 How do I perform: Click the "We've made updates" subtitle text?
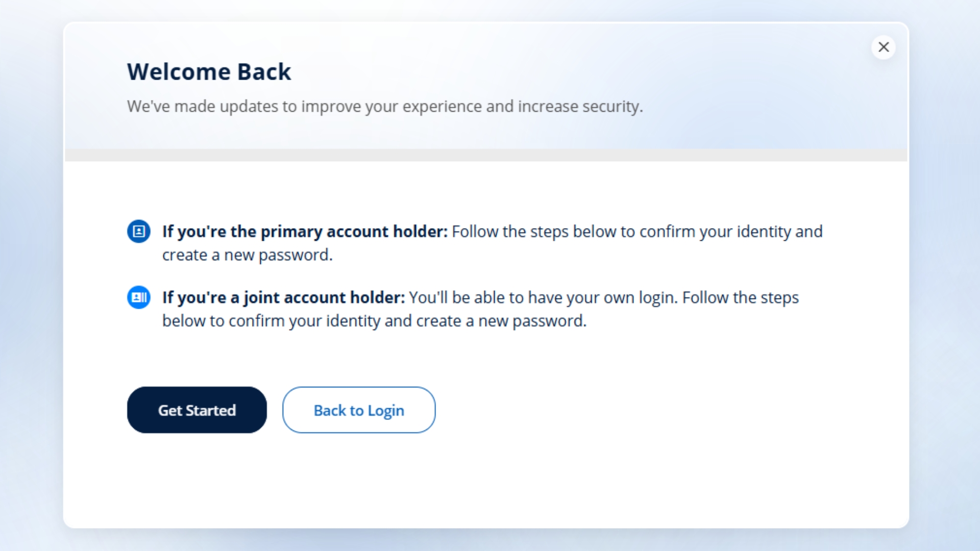[x=384, y=107]
